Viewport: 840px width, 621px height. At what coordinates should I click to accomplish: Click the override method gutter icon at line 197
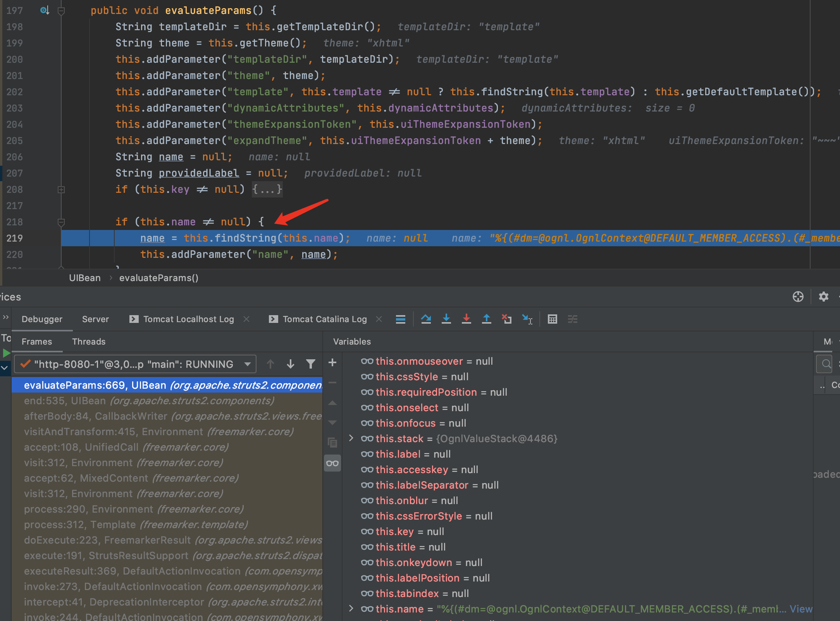(x=45, y=10)
